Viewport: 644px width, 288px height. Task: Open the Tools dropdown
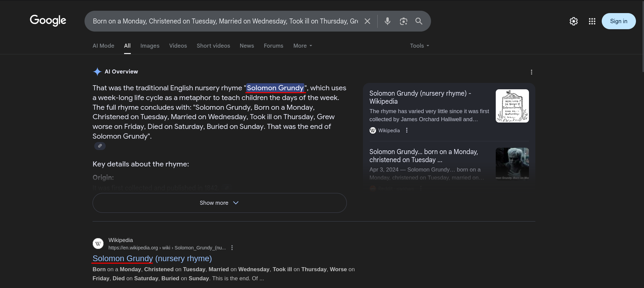point(419,46)
